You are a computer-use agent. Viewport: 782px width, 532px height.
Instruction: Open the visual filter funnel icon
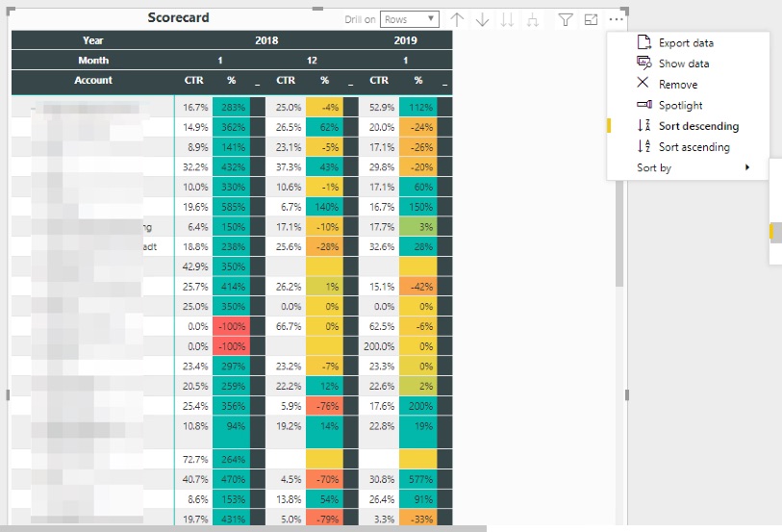pos(565,20)
